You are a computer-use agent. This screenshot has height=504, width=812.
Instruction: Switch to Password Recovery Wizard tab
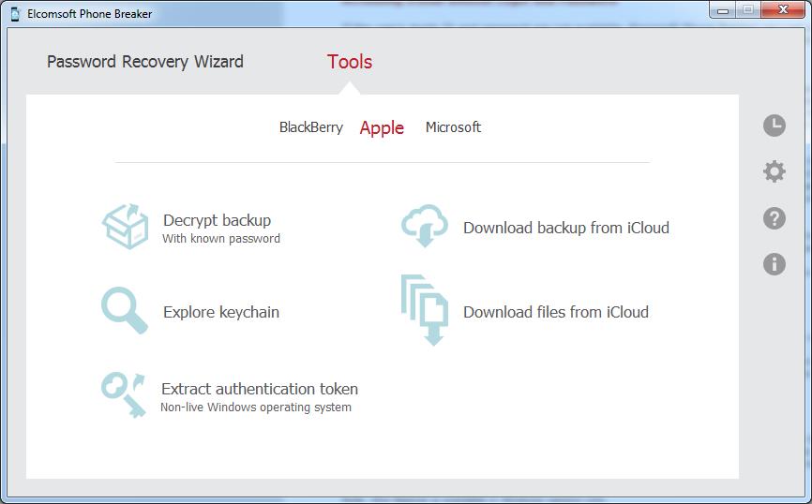pyautogui.click(x=145, y=62)
